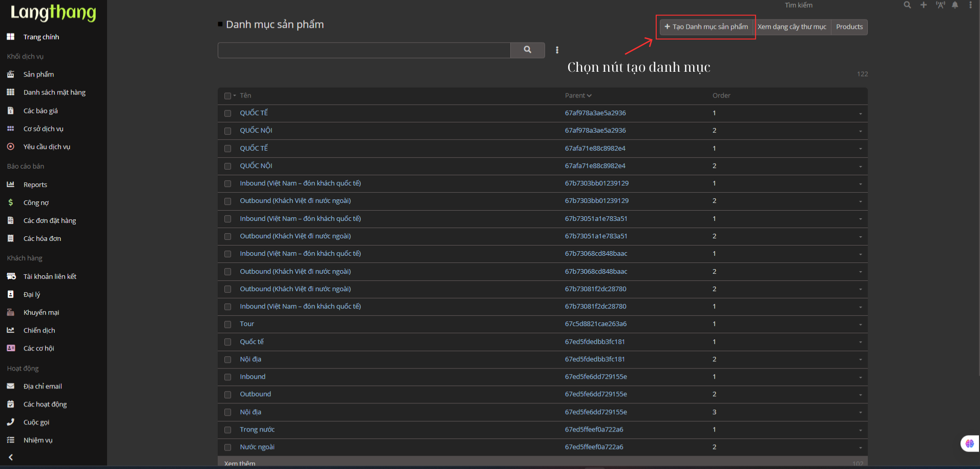Toggle the select-all checkbox in header

[x=227, y=96]
